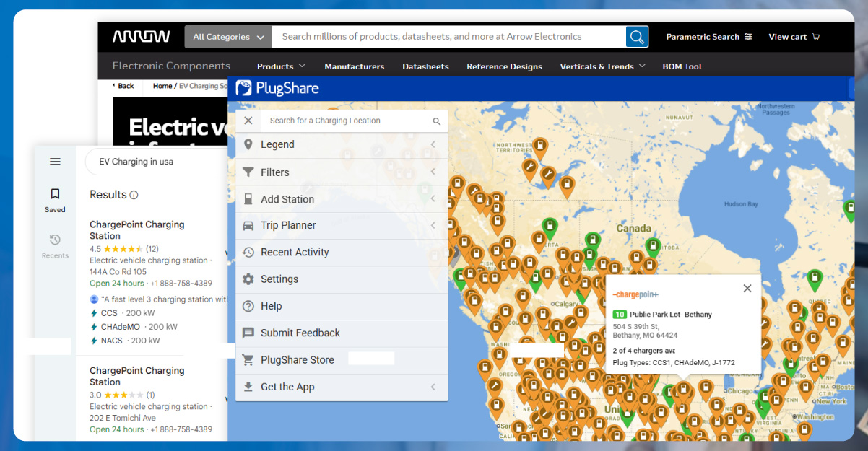868x451 pixels.
Task: Expand the Filters section
Action: (341, 172)
